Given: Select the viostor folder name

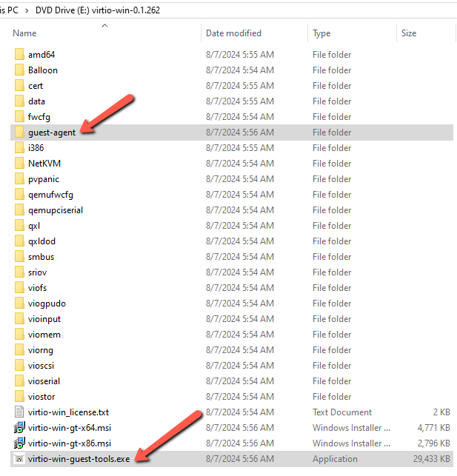Looking at the screenshot, I should coord(41,397).
